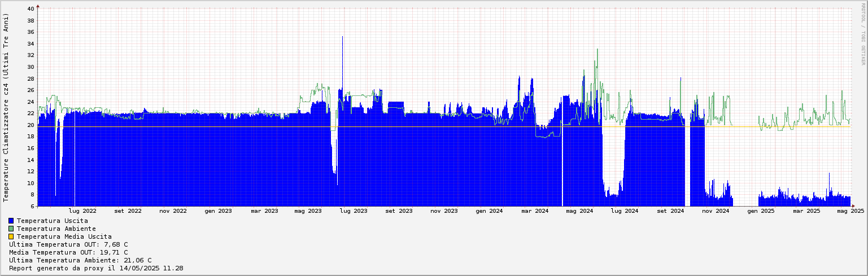The height and width of the screenshot is (276, 868).
Task: Click the 'mag 2025' x-axis label
Action: (850, 211)
